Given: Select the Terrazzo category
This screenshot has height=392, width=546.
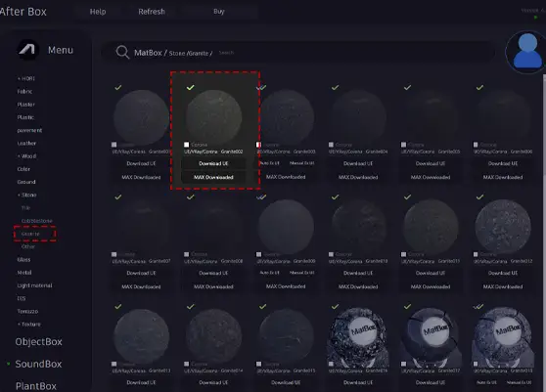Looking at the screenshot, I should pyautogui.click(x=27, y=311).
